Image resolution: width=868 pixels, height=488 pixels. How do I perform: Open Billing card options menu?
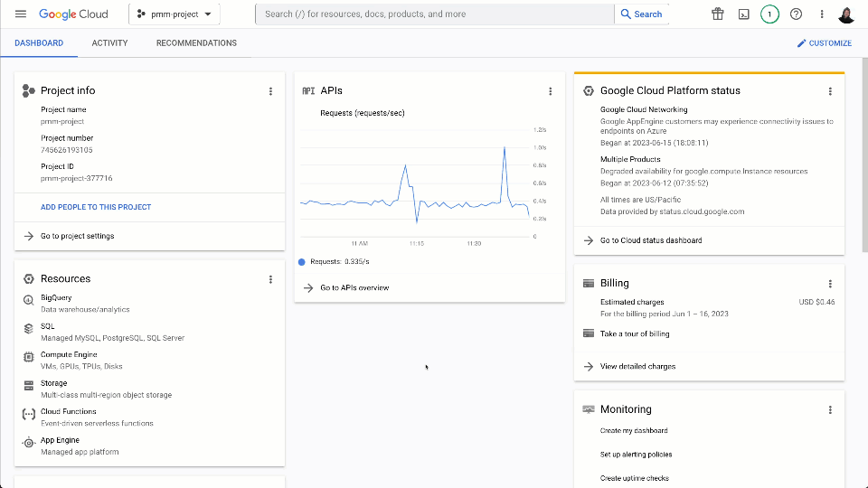pyautogui.click(x=830, y=284)
